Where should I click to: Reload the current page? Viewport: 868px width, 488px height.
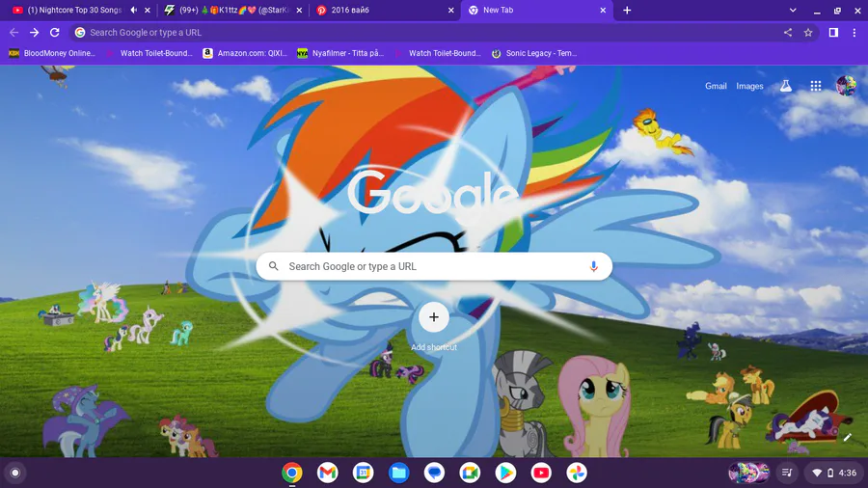point(54,33)
